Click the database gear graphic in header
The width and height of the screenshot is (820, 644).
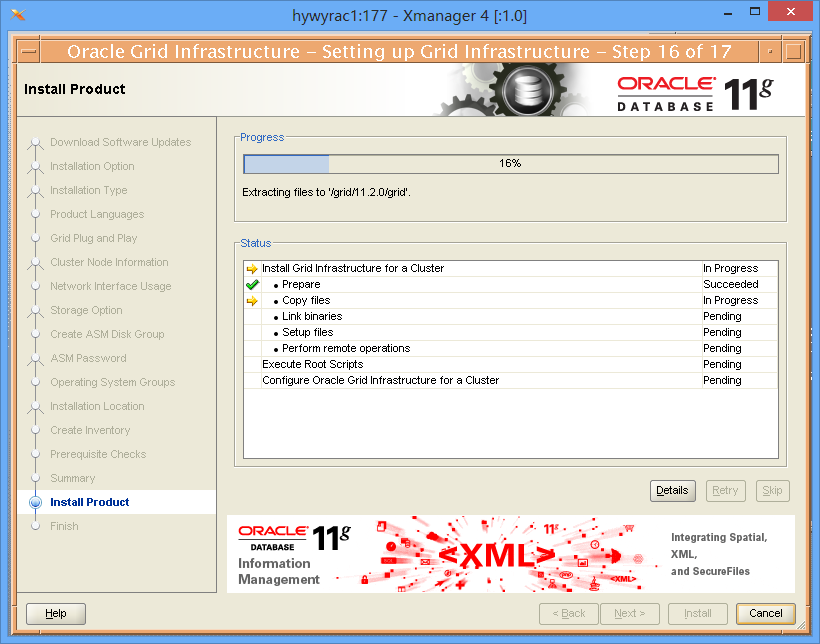[528, 91]
